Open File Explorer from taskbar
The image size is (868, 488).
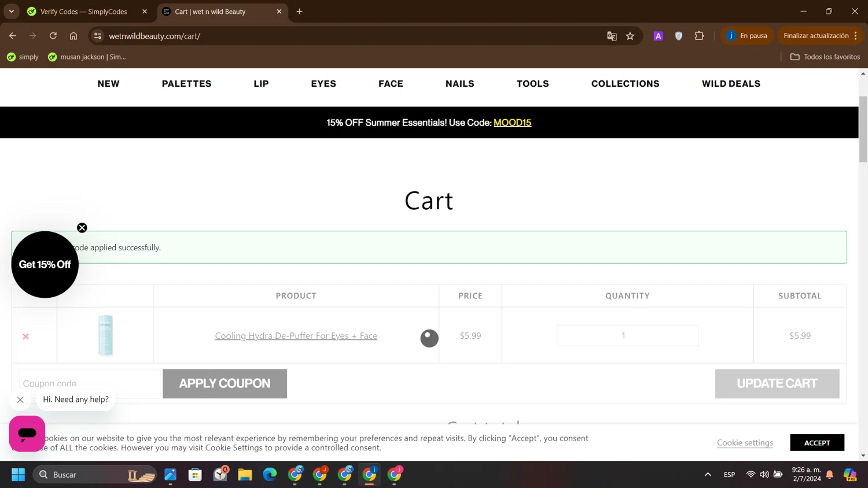click(245, 475)
